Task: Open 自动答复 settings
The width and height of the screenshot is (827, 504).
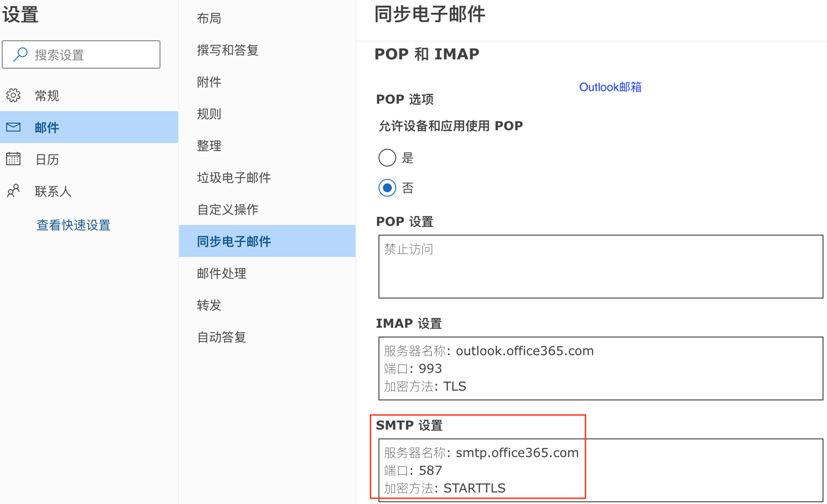Action: click(221, 337)
